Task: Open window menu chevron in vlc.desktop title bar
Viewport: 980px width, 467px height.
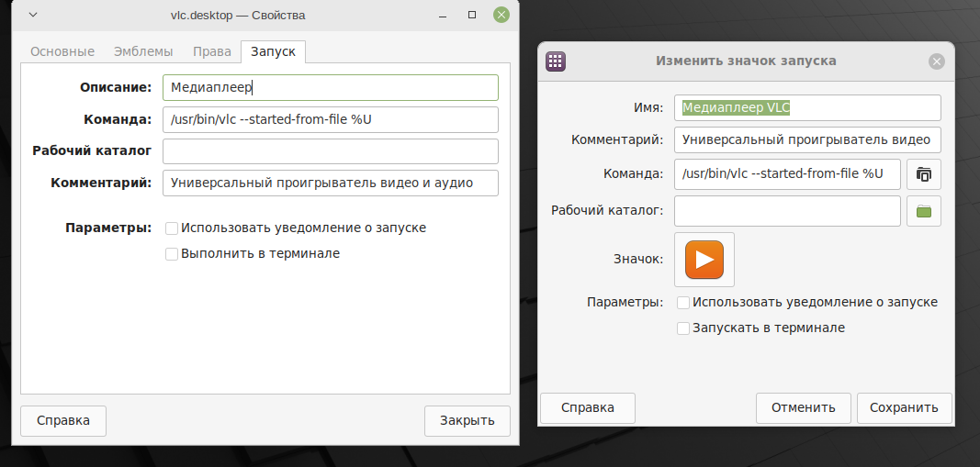Action: click(x=33, y=15)
